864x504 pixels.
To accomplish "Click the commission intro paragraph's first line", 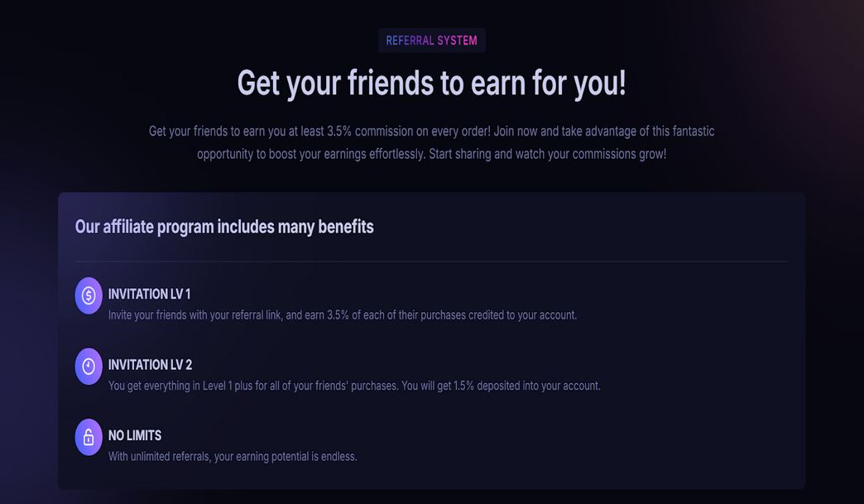I will [x=431, y=131].
